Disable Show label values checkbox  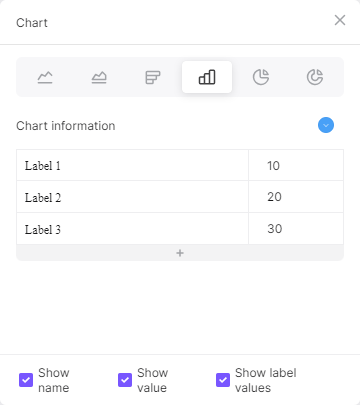click(223, 380)
